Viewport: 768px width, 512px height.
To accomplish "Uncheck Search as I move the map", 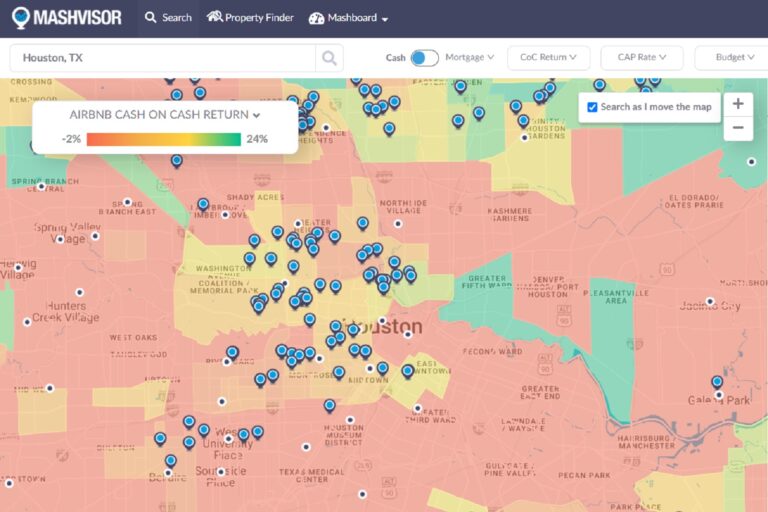I will pyautogui.click(x=593, y=107).
